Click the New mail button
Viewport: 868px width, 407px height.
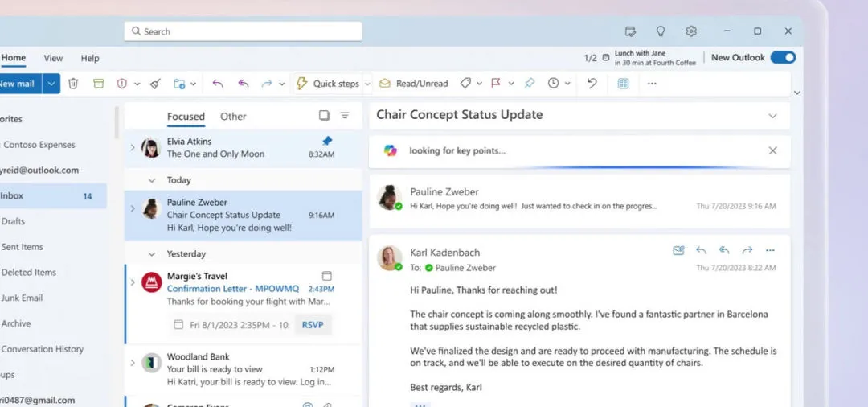(x=20, y=84)
